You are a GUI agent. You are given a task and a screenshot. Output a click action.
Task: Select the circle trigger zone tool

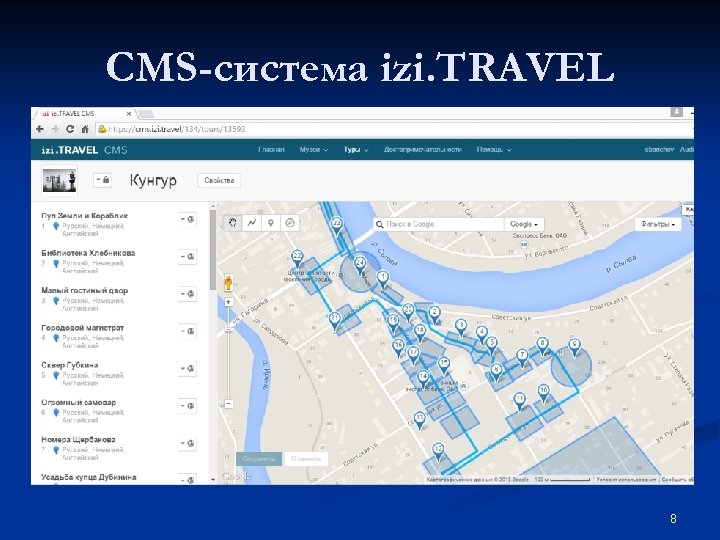pyautogui.click(x=290, y=223)
